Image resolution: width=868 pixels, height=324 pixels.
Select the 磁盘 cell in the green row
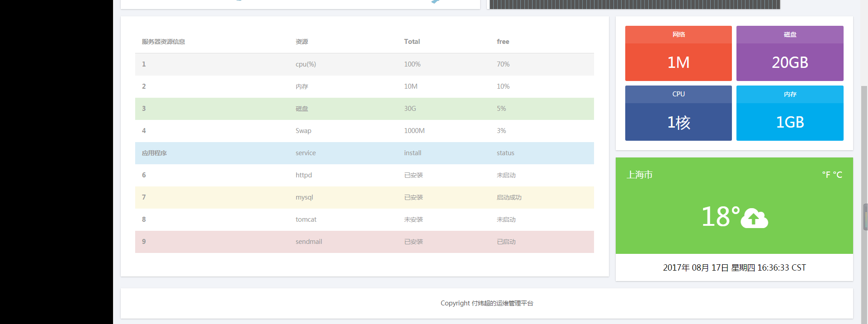(302, 109)
